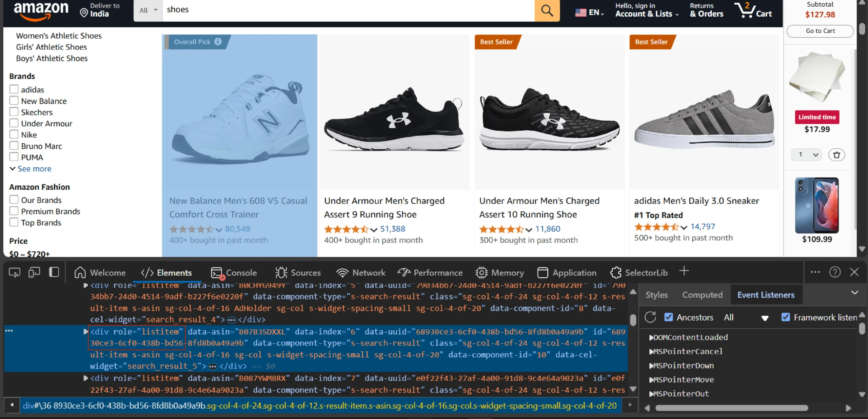Open the EN language dropdown

click(590, 13)
